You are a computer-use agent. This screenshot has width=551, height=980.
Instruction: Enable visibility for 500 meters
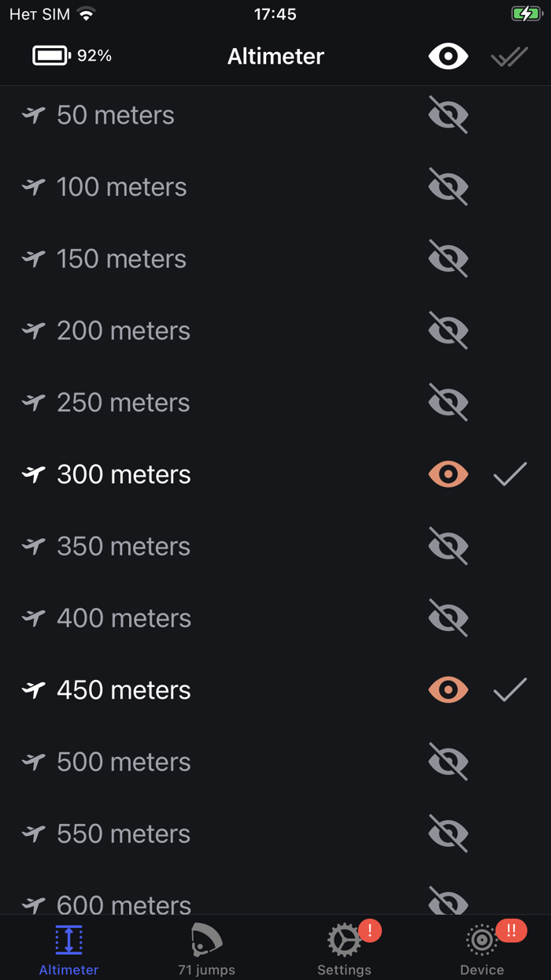click(448, 761)
